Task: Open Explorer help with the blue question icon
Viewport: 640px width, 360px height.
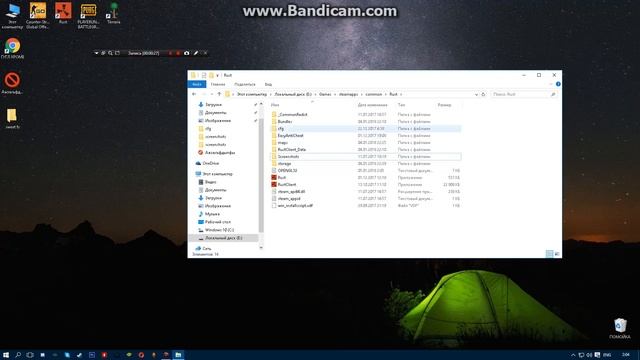Action: point(558,84)
